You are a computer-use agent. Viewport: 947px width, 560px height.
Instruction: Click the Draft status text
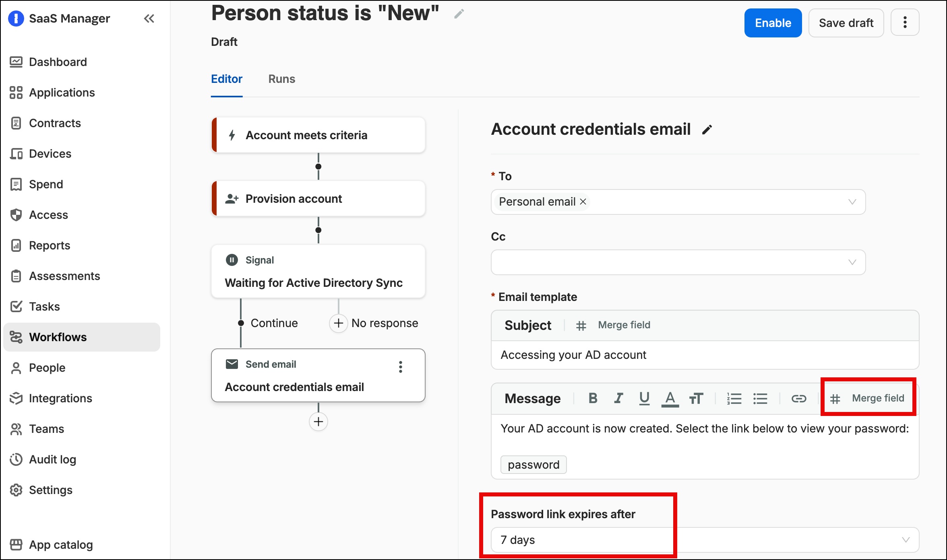pyautogui.click(x=224, y=42)
